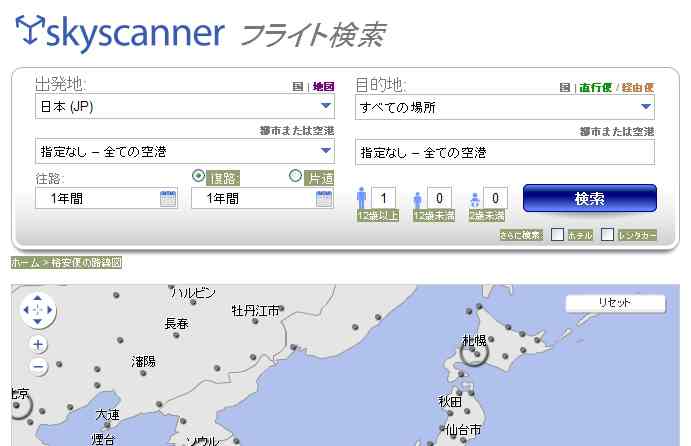The image size is (691, 446).
Task: Expand the departure country dropdown 日本 (JP)
Action: pos(326,106)
